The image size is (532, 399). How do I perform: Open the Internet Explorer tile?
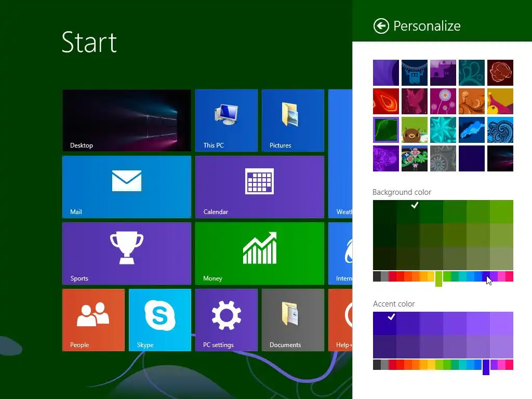point(340,254)
